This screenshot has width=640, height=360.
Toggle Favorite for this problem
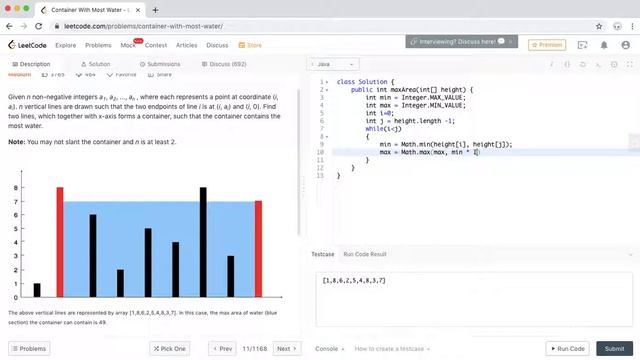[x=122, y=75]
